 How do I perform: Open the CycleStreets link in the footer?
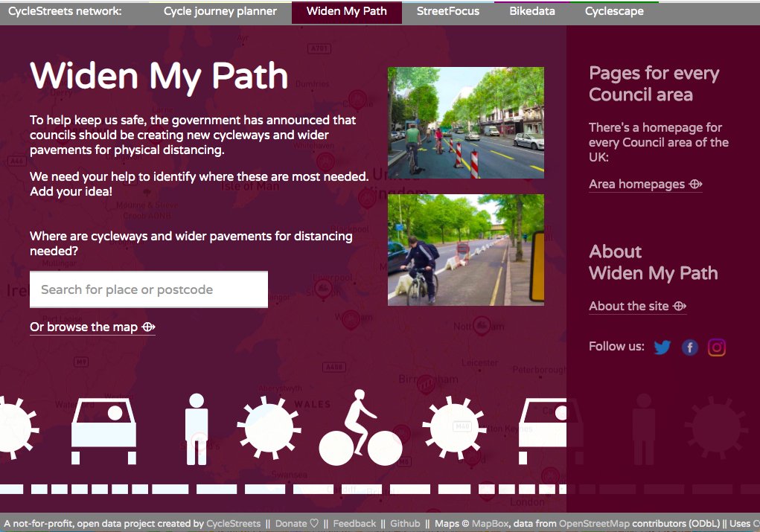tap(233, 523)
